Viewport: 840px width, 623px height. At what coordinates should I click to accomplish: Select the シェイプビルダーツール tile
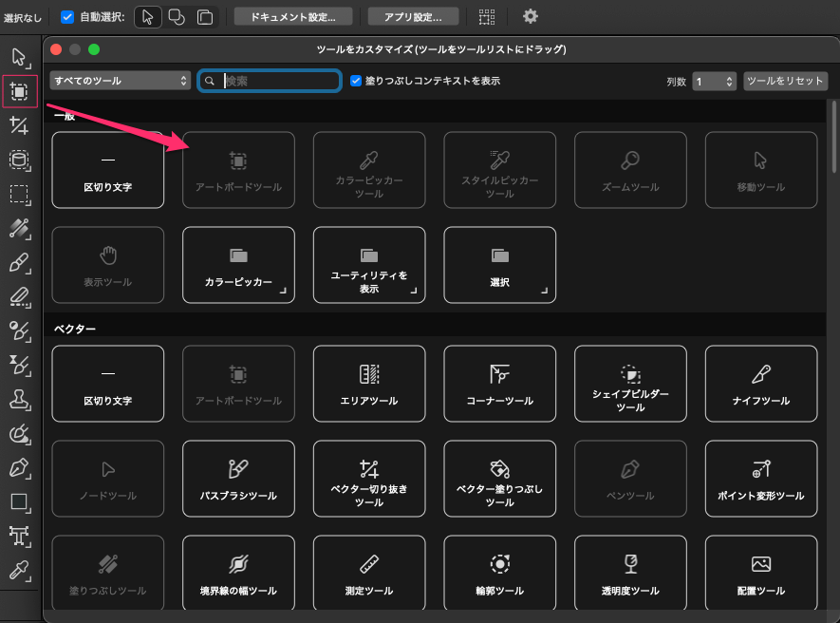pos(630,383)
